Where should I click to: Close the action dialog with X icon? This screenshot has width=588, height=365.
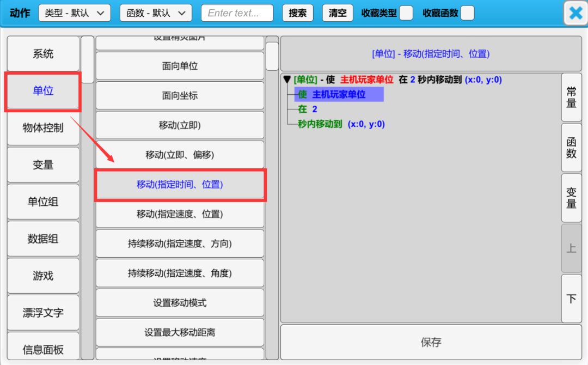coord(575,13)
